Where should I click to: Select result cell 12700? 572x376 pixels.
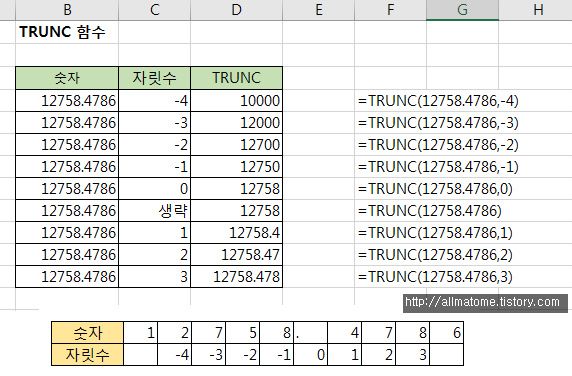(x=236, y=145)
